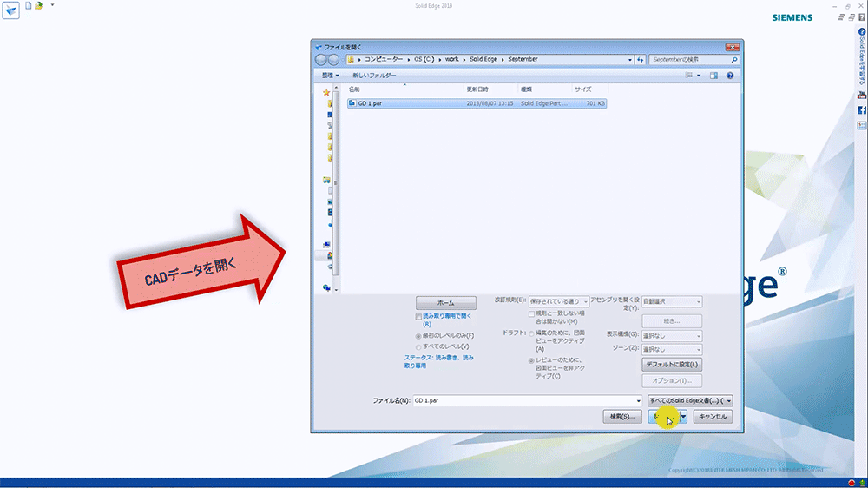Select the GD 1.par file row
Screen dimensions: 868x488
tap(477, 103)
